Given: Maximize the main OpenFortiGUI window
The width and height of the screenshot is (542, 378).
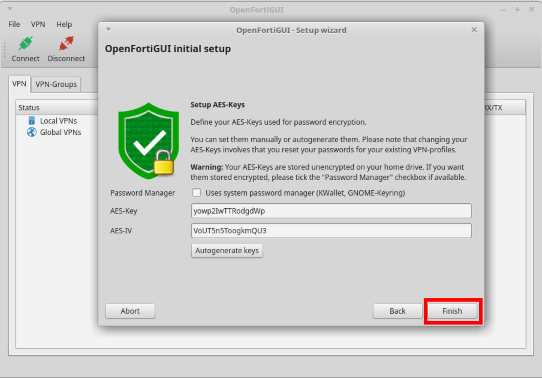Looking at the screenshot, I should [x=517, y=10].
